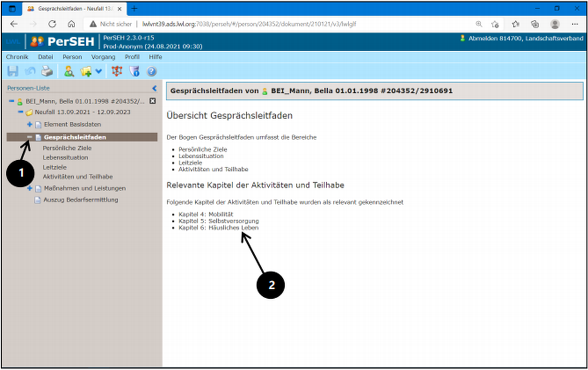Add page to favorites star icon
588x370 pixels.
pyautogui.click(x=495, y=24)
